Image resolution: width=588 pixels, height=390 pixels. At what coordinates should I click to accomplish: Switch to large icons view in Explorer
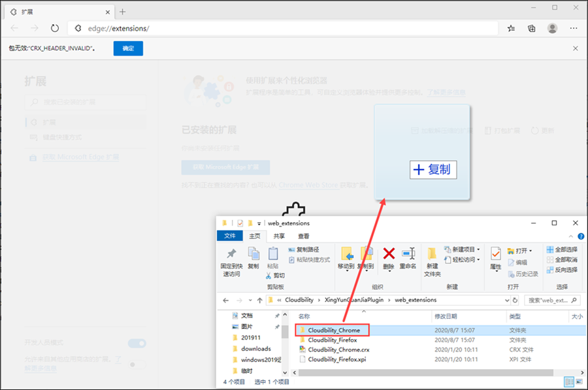click(x=579, y=381)
